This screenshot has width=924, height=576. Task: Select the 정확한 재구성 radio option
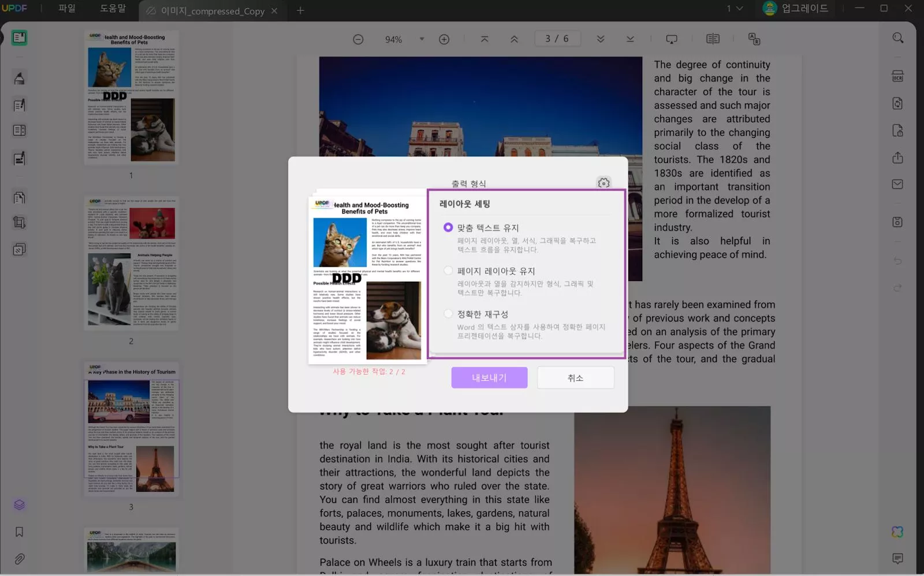coord(448,313)
